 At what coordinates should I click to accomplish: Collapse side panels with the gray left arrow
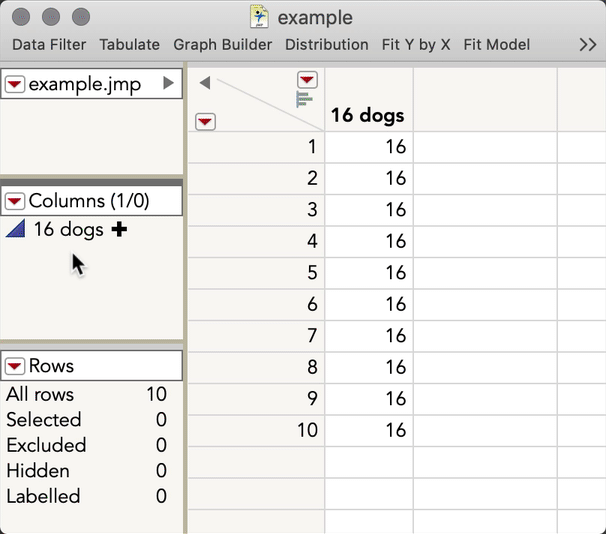(205, 83)
